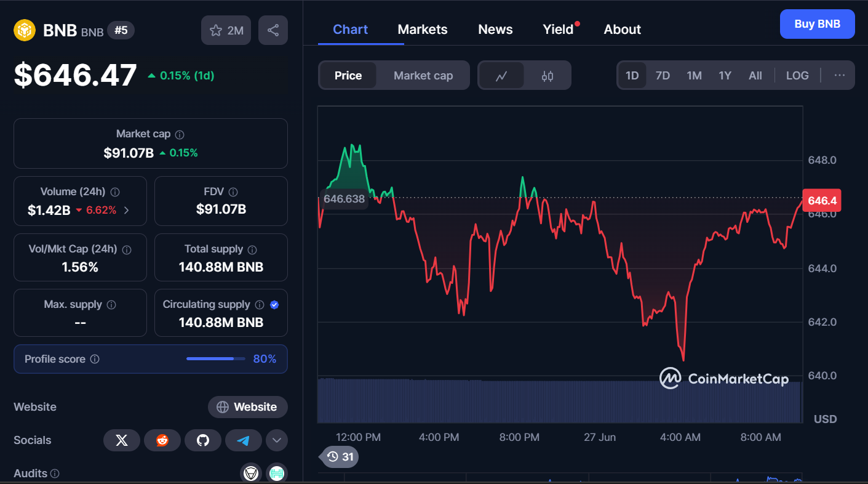Click the Total supply info icon
This screenshot has height=484, width=868.
point(252,249)
